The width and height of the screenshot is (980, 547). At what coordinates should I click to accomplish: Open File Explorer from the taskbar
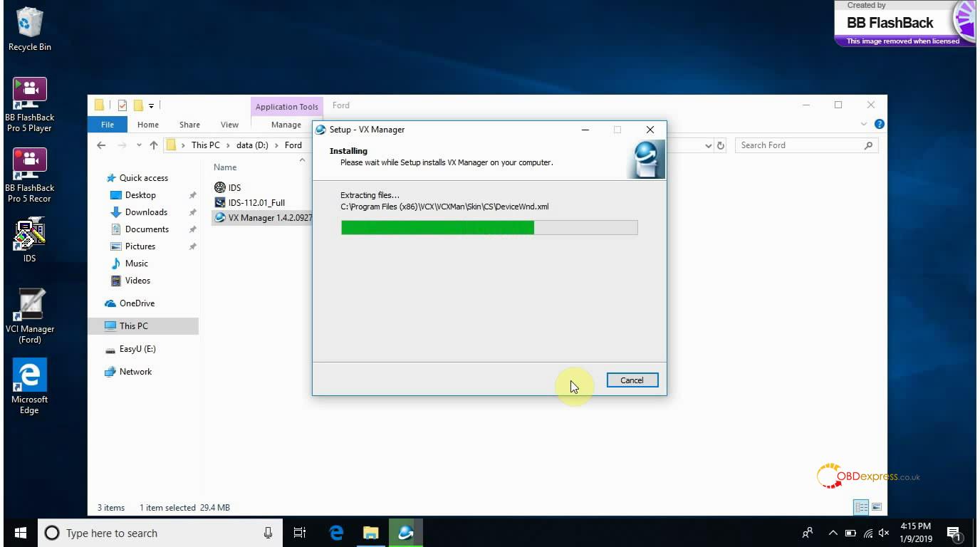[370, 533]
